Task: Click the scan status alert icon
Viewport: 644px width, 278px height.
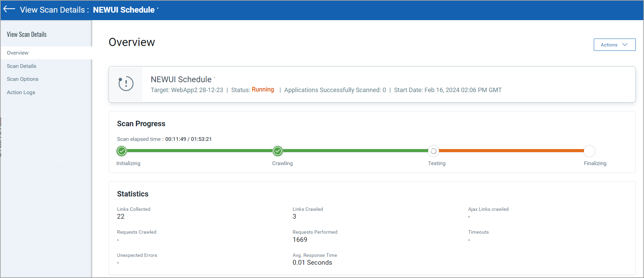Action: pos(126,84)
